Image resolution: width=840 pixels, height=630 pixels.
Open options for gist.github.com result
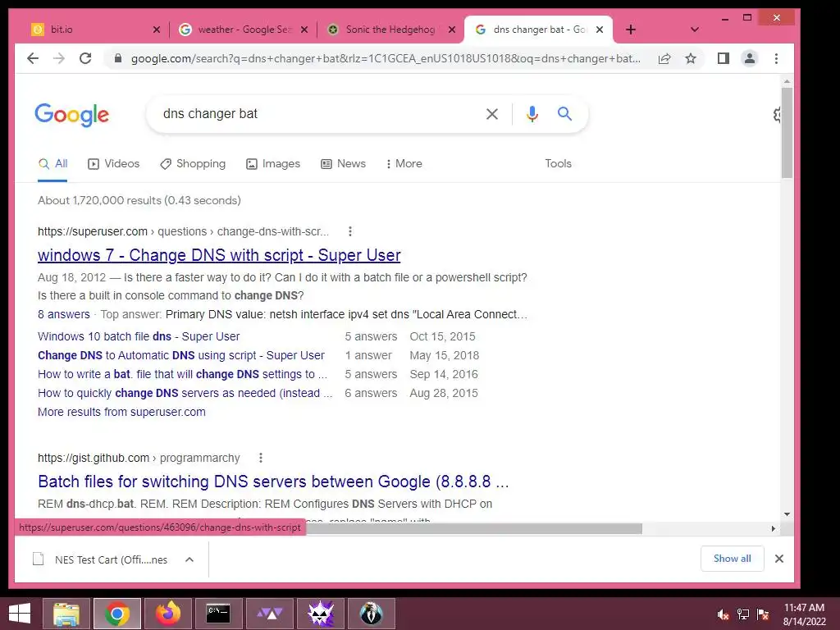tap(261, 458)
